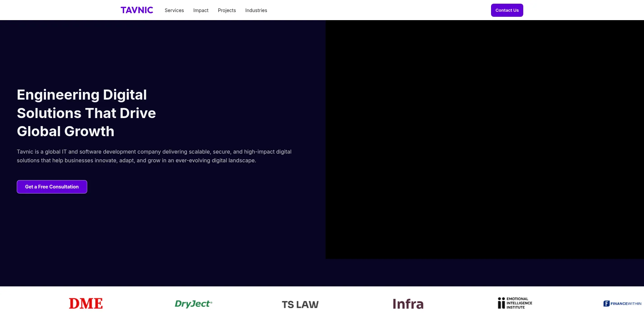Click the Contact Us button
The width and height of the screenshot is (644, 333).
pyautogui.click(x=507, y=10)
